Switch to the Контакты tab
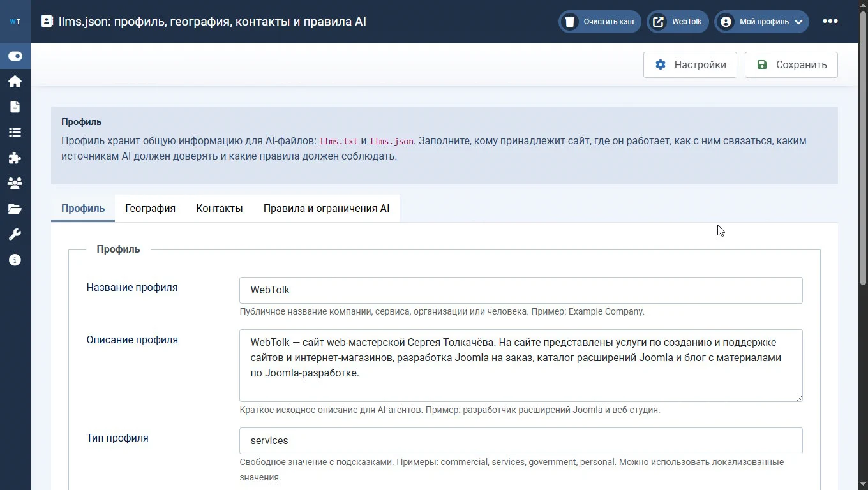 (x=220, y=208)
